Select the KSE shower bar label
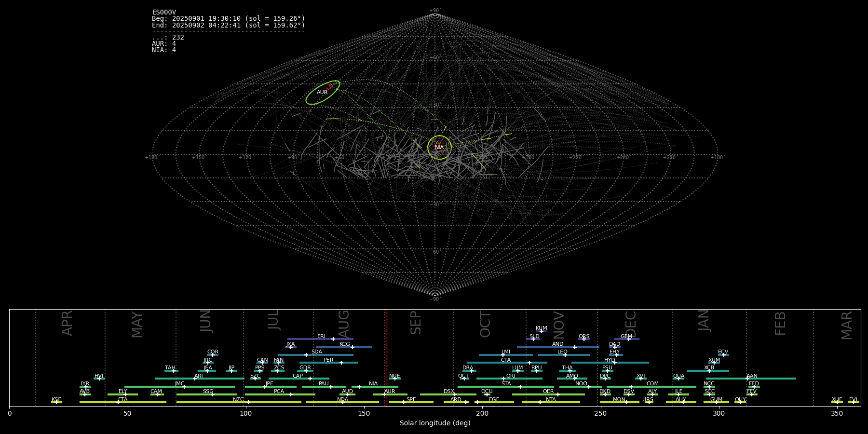The height and width of the screenshot is (434, 868). (x=56, y=400)
